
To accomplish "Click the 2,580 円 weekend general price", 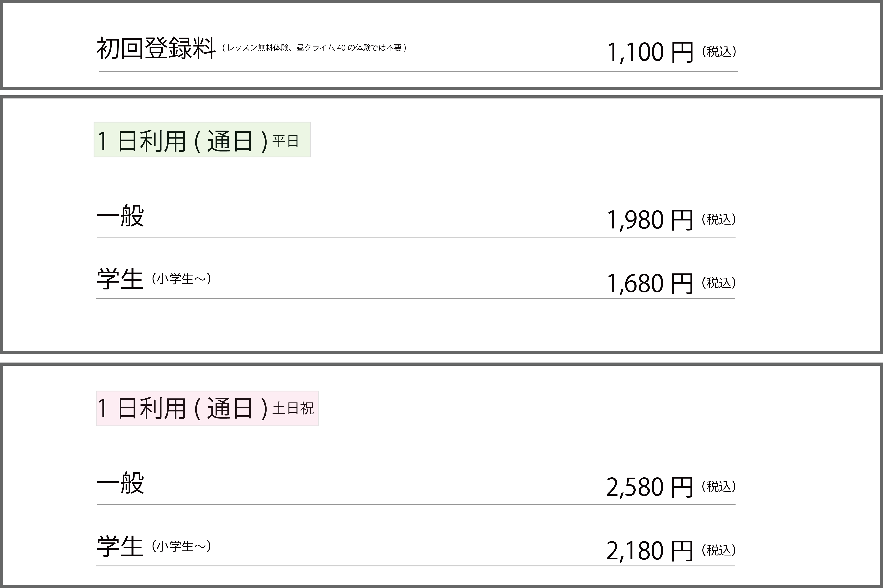I will [650, 487].
